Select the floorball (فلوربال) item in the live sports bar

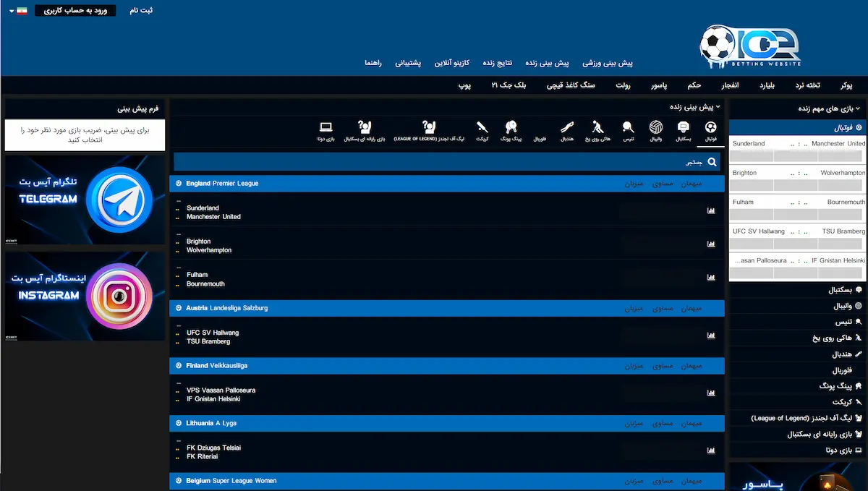pyautogui.click(x=540, y=137)
